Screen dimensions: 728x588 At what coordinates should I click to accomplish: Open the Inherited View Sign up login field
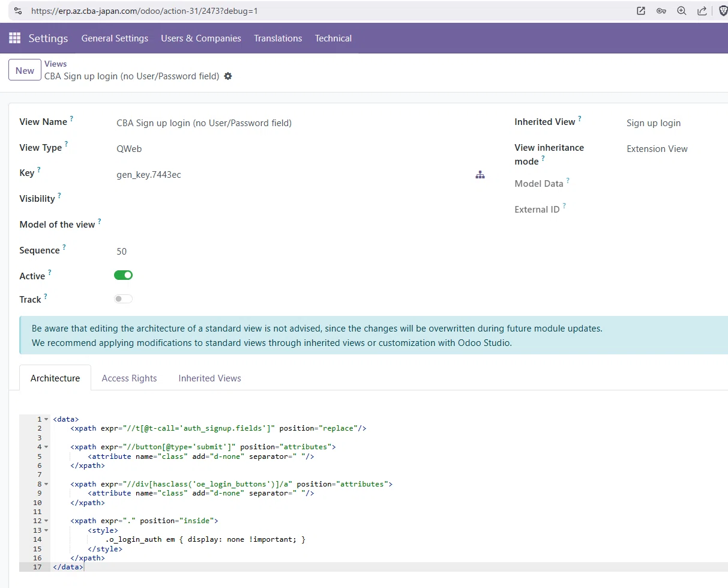[x=654, y=123]
